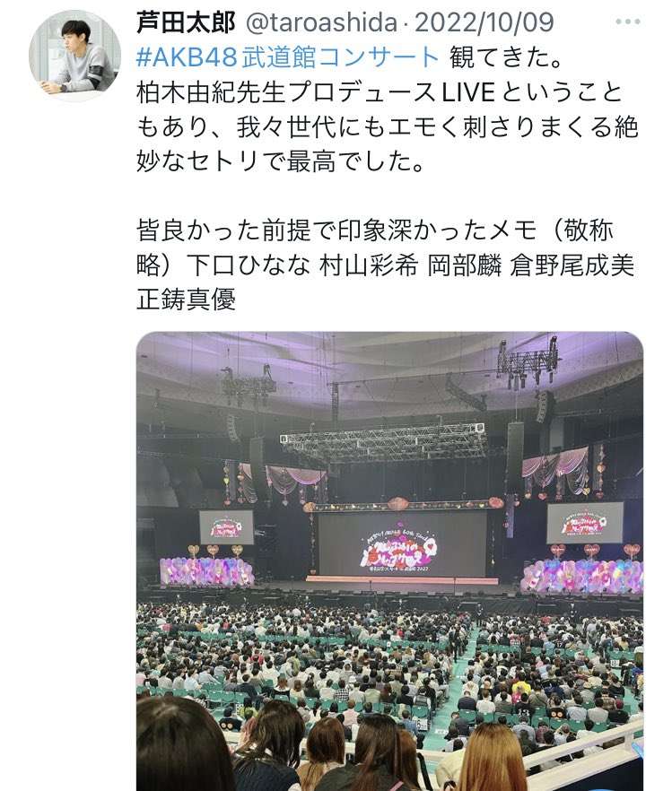Tap the pink curtain decoration on the right

555,466
